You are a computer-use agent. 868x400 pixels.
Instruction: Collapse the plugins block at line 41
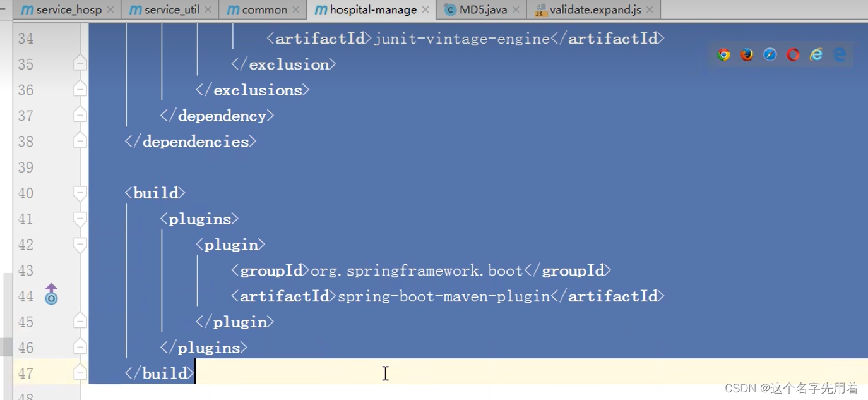coord(80,219)
